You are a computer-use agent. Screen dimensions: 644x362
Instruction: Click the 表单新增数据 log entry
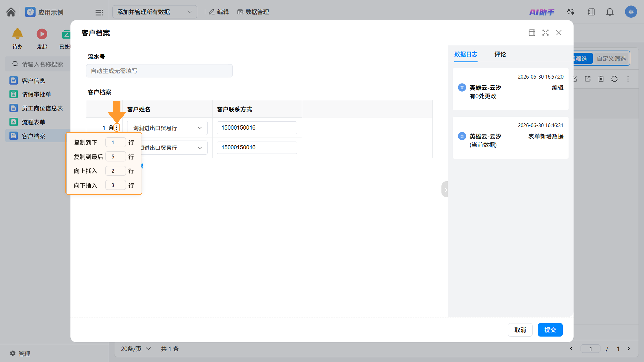click(511, 138)
